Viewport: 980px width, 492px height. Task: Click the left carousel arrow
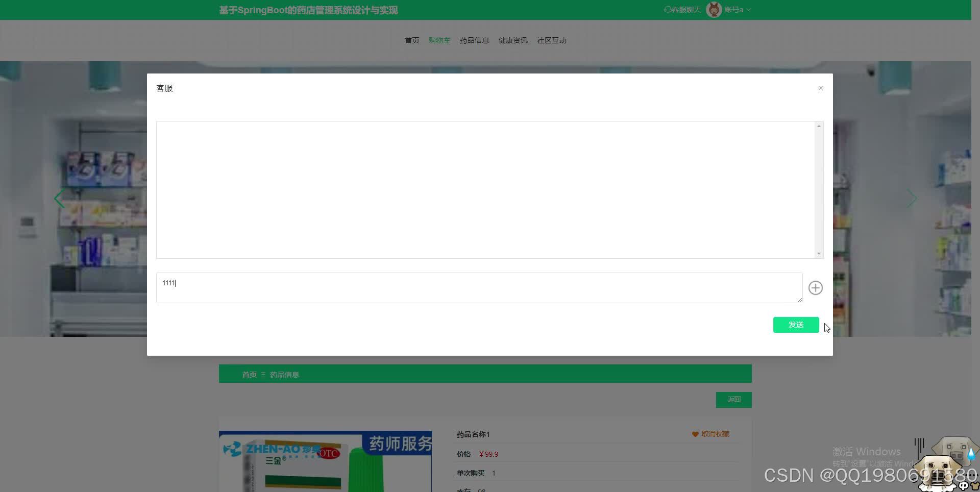click(x=59, y=199)
